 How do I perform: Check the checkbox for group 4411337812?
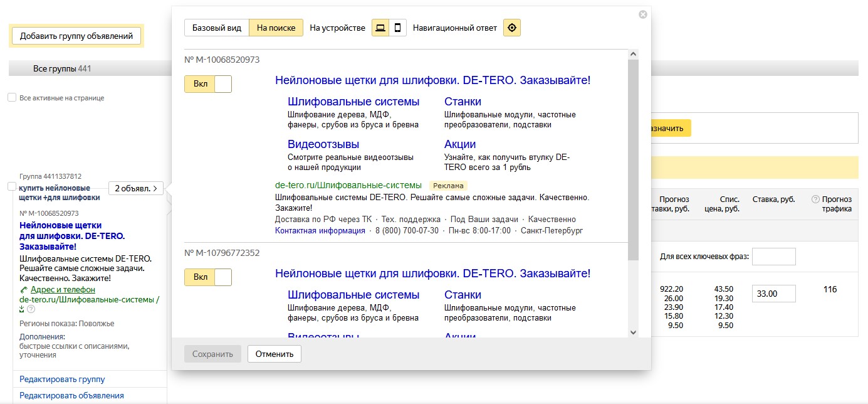[x=12, y=186]
